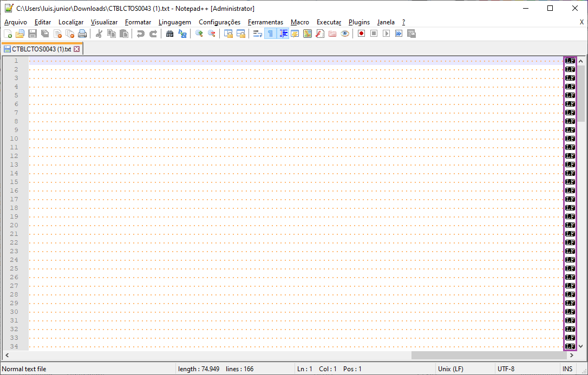The height and width of the screenshot is (375, 588).
Task: Open the Ferramentas menu
Action: point(265,22)
